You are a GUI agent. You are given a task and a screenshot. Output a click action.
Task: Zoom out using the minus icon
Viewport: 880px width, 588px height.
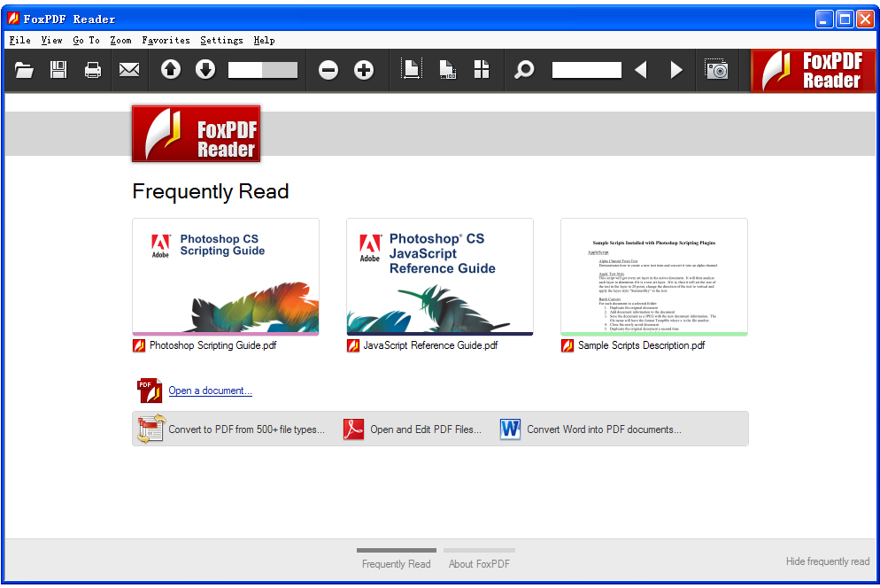tap(328, 70)
